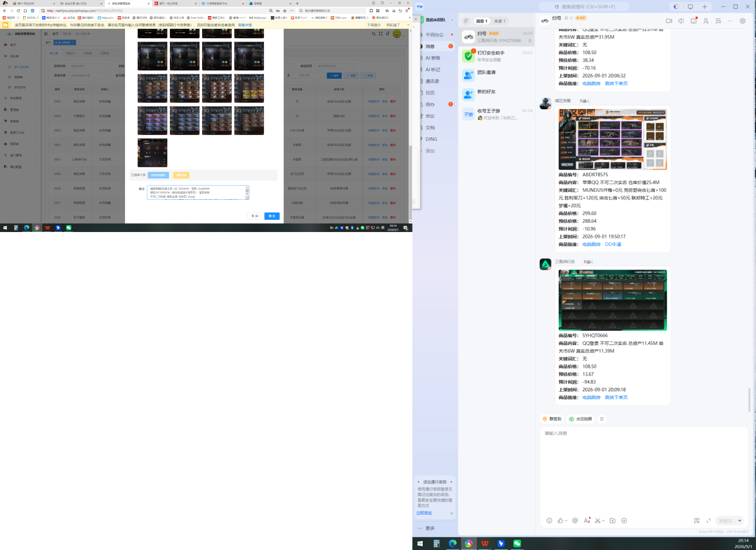Open the extra quick-actions menu beside 水印拍照
Image resolution: width=756 pixels, height=550 pixels.
pos(602,419)
